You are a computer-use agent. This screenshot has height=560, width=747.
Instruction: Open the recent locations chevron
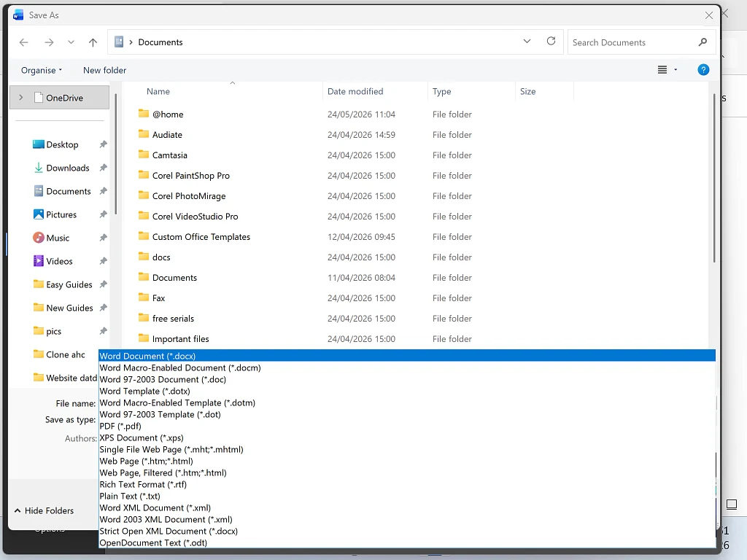tap(71, 42)
